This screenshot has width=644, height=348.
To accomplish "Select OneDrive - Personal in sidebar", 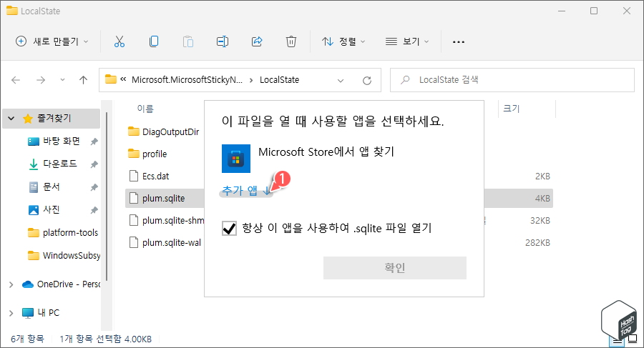I will click(x=69, y=284).
